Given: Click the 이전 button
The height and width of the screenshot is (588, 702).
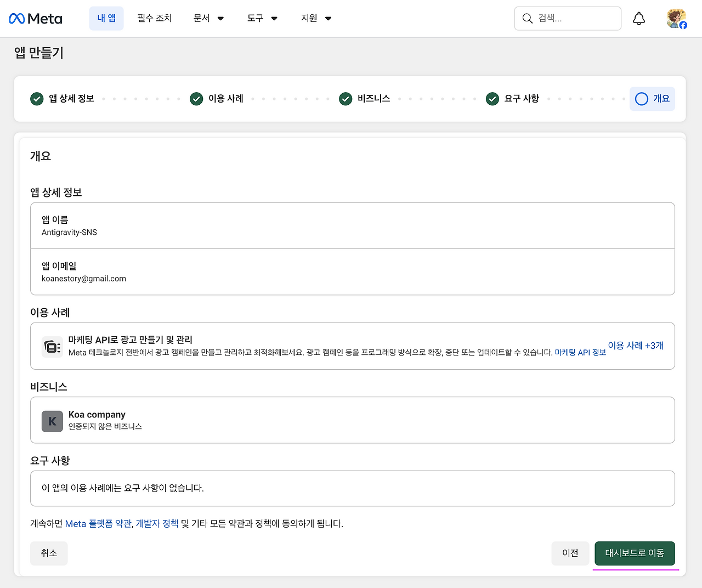Looking at the screenshot, I should (x=570, y=553).
